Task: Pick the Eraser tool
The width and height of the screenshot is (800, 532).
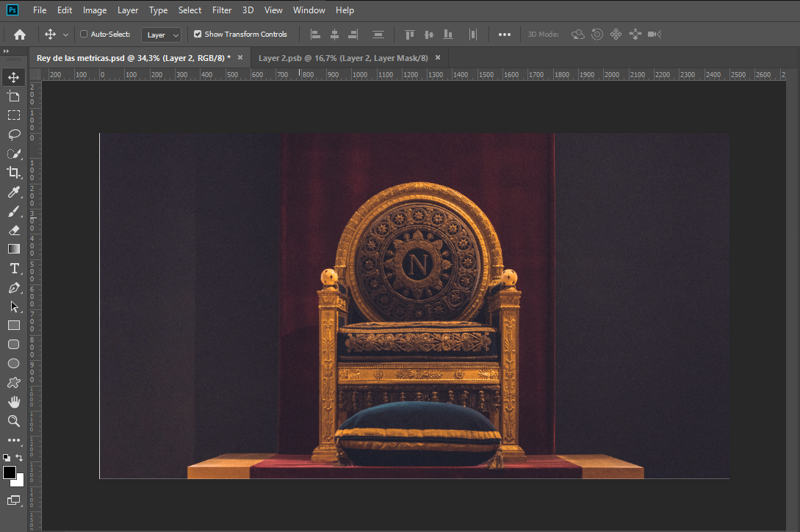Action: 14,230
